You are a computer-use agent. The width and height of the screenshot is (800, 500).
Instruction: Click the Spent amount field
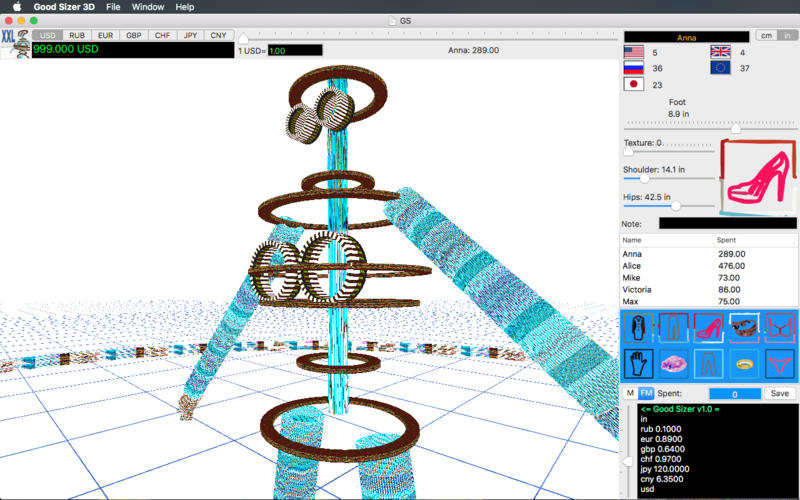click(x=735, y=394)
